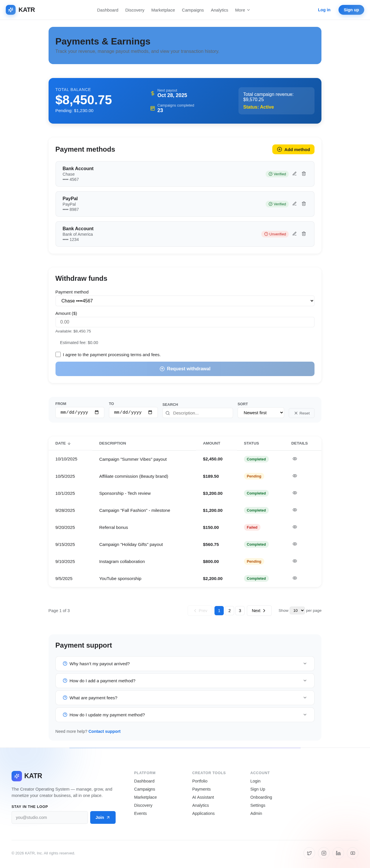The image size is (370, 868).
Task: View details for Referral bonus row
Action: (295, 527)
